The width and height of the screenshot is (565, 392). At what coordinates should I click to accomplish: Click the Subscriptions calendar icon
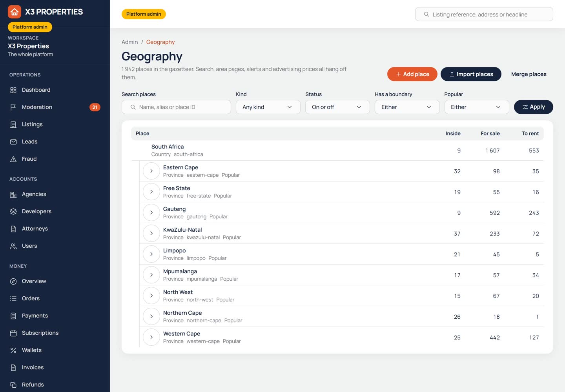[13, 333]
